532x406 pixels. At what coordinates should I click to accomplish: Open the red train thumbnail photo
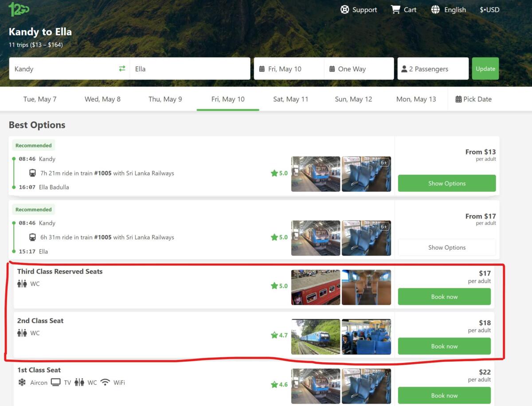point(315,287)
